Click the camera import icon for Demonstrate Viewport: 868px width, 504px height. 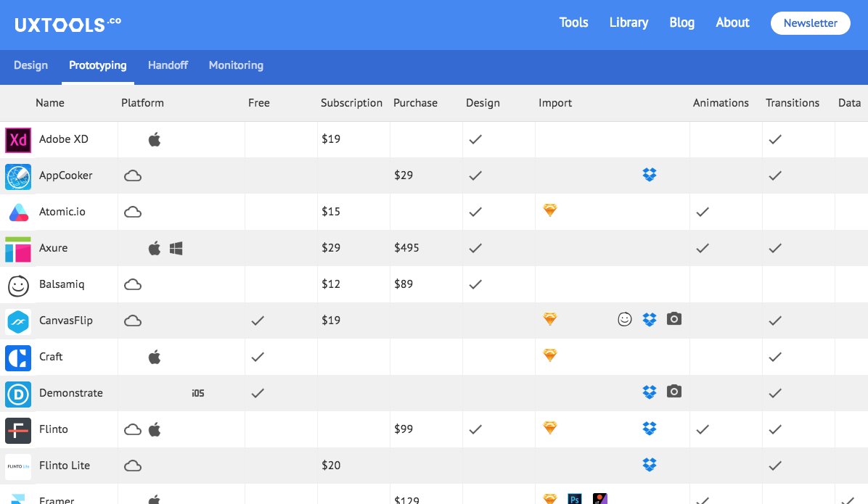pyautogui.click(x=673, y=391)
